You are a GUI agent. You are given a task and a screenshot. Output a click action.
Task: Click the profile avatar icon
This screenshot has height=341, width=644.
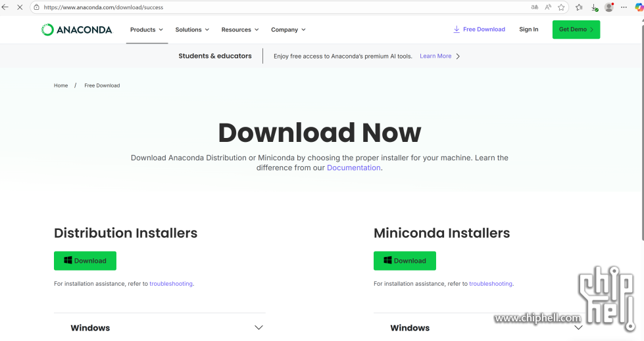click(x=609, y=7)
